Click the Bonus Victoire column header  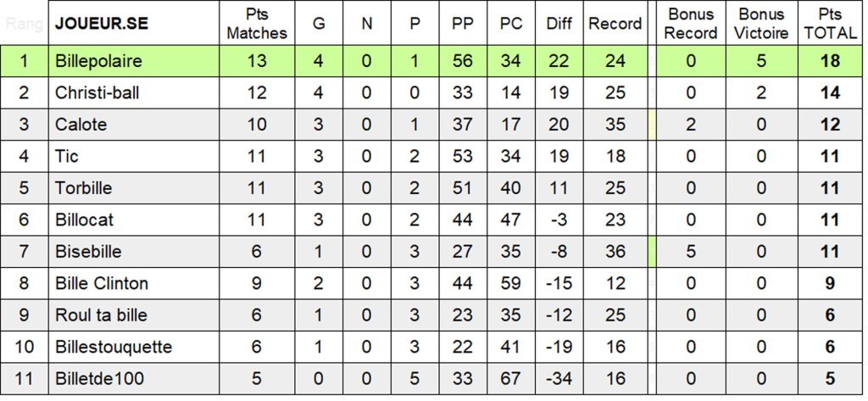pyautogui.click(x=761, y=24)
